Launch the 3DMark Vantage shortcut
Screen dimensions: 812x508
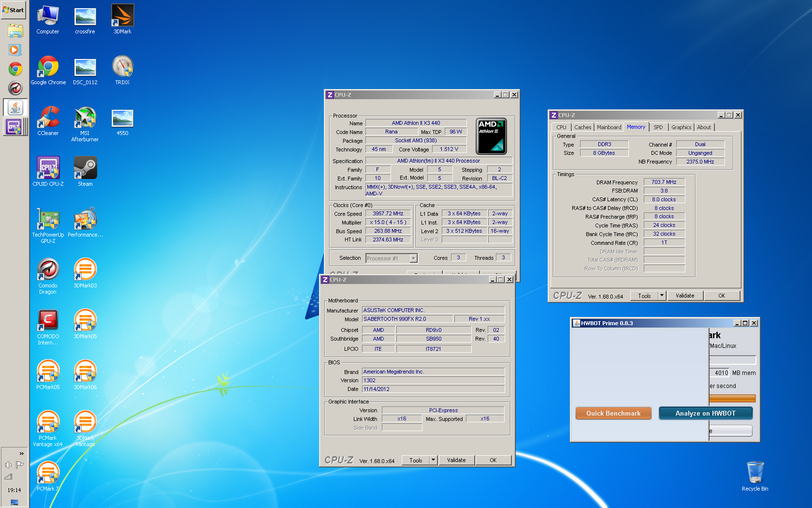pos(85,428)
